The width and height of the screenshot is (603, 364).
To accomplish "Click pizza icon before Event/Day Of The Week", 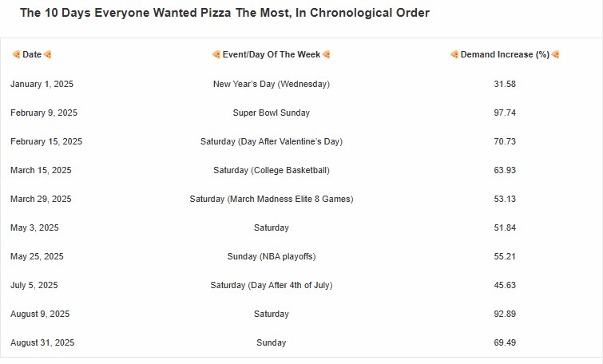I will pos(216,54).
